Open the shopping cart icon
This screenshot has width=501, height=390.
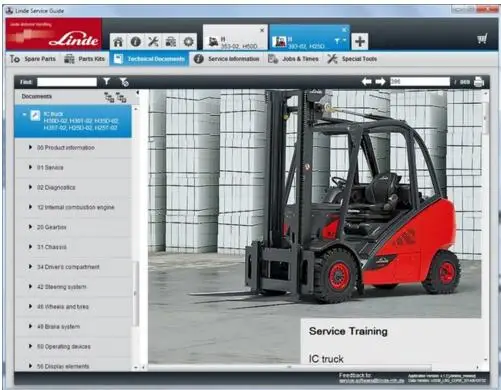[482, 39]
